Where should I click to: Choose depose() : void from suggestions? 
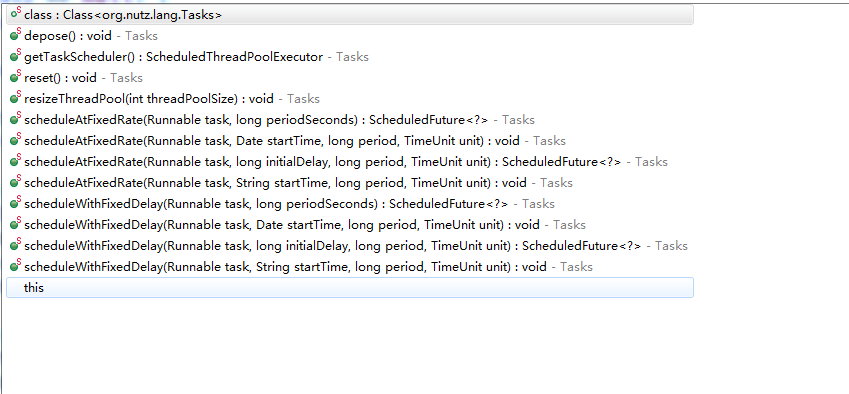350,36
